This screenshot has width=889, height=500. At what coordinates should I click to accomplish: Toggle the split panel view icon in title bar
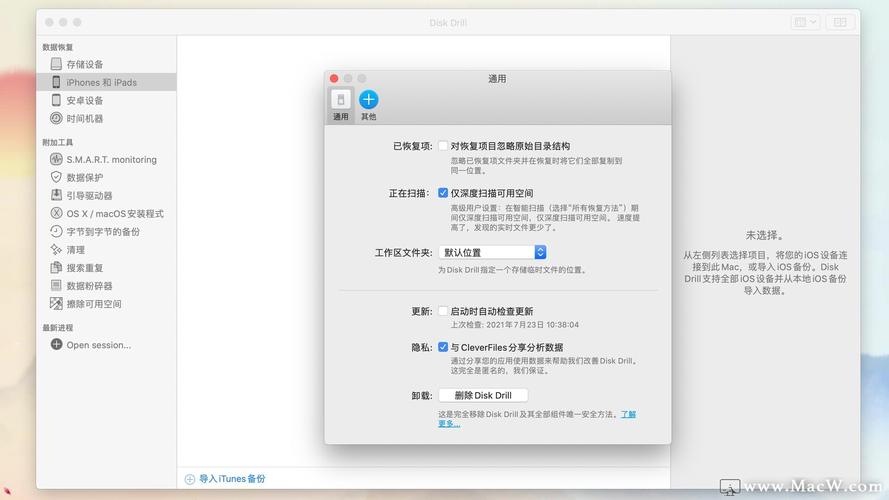840,22
